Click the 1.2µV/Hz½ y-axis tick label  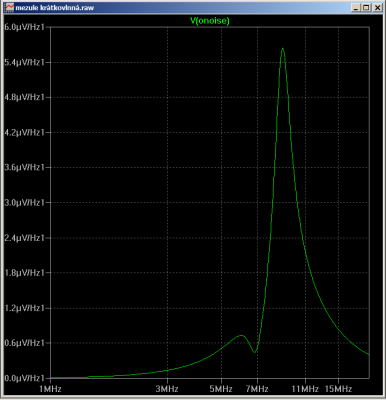click(x=24, y=308)
